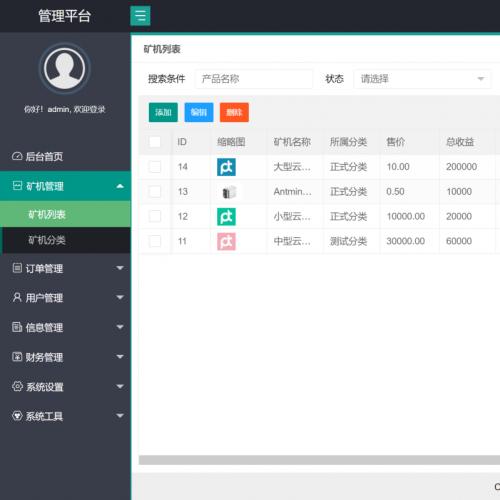Collapse the 矿机管理 menu arrow
This screenshot has width=500, height=500.
120,186
